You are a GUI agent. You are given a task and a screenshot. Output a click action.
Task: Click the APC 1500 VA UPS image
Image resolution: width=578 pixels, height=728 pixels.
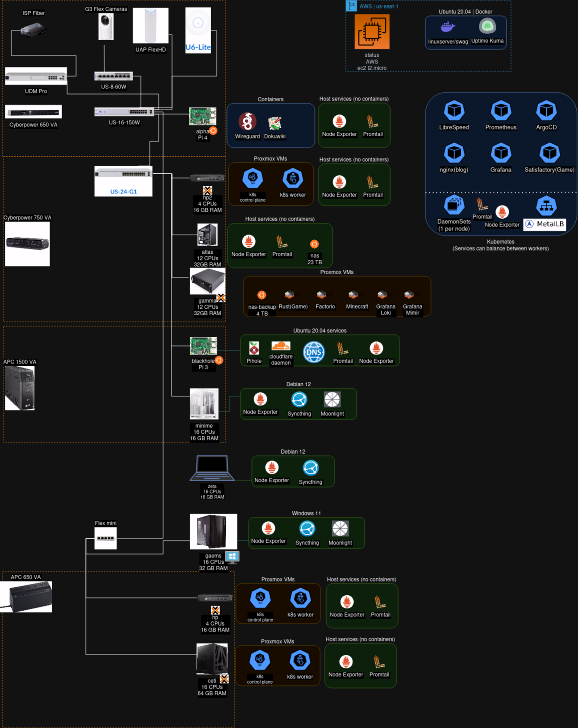(x=20, y=388)
